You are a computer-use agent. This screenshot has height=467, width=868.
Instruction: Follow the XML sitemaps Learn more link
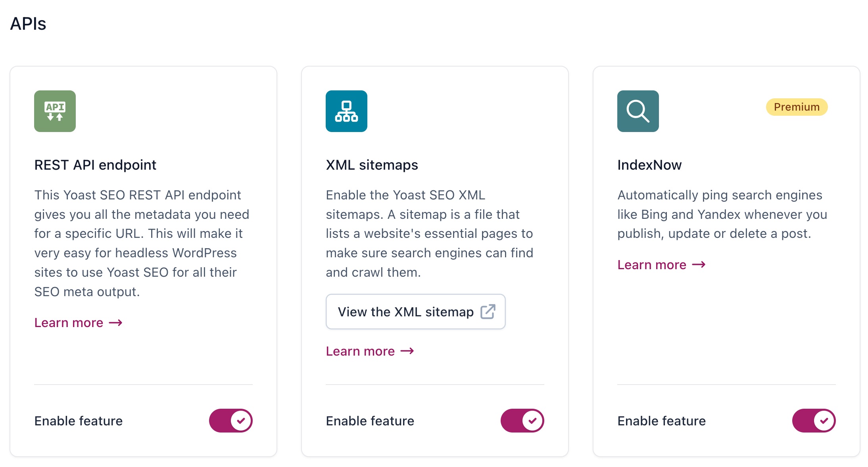pos(360,351)
